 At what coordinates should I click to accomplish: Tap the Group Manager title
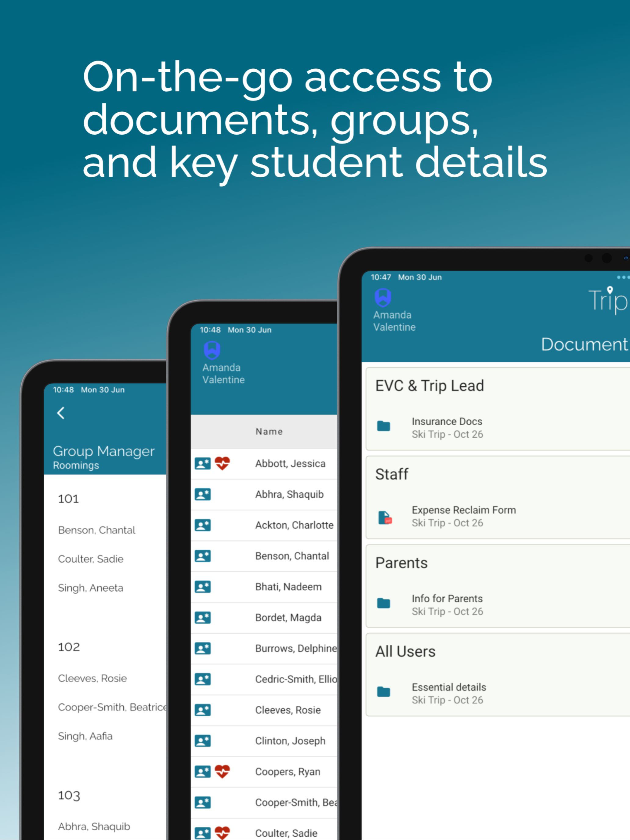click(104, 451)
